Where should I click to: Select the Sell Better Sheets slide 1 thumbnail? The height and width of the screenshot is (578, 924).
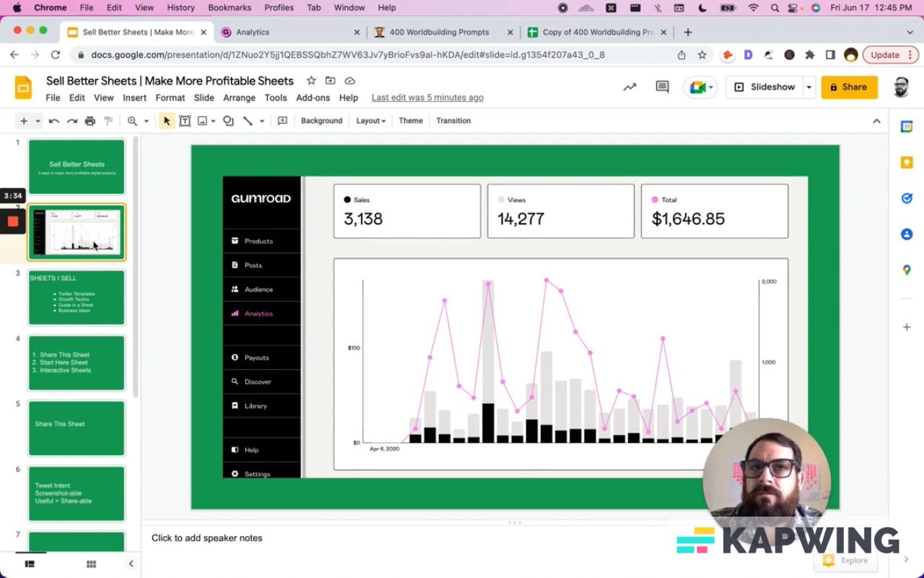pos(77,167)
